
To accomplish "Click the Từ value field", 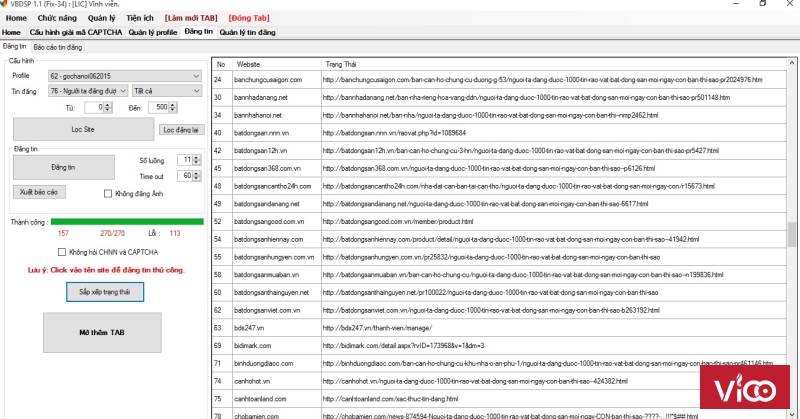I will pos(94,107).
